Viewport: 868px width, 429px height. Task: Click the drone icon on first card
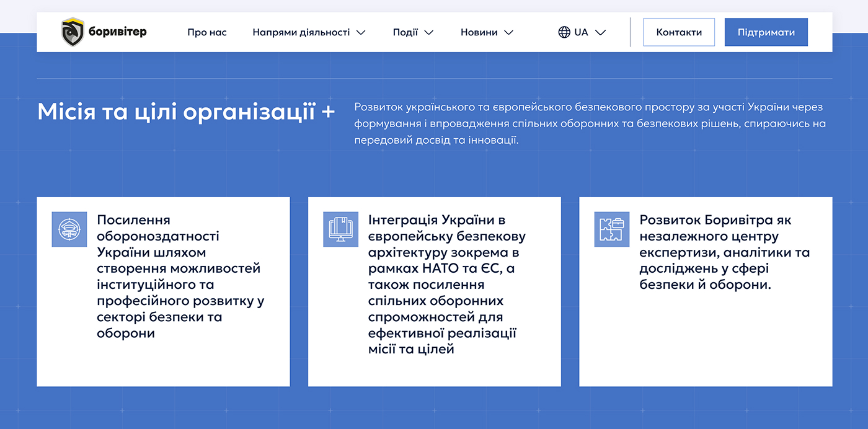coord(69,229)
